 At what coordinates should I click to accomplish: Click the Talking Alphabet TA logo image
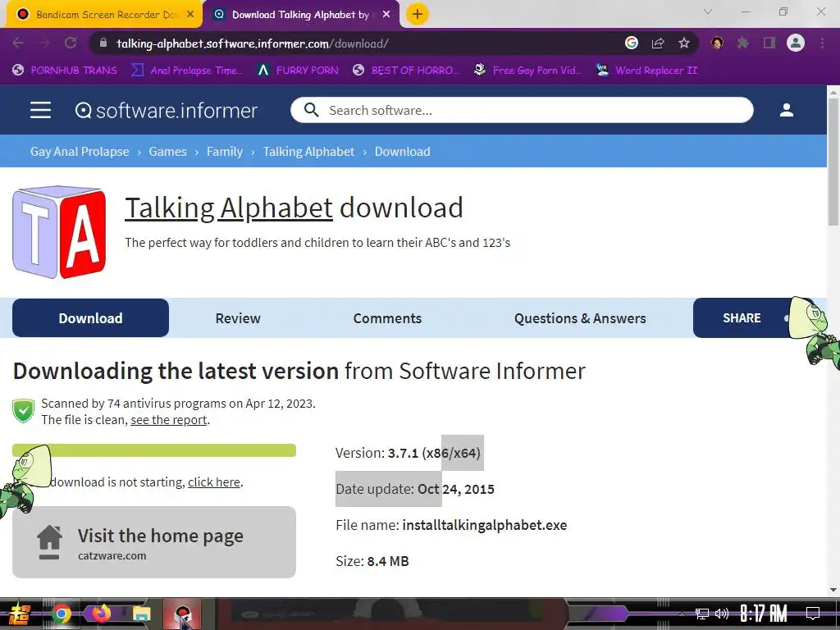(59, 232)
